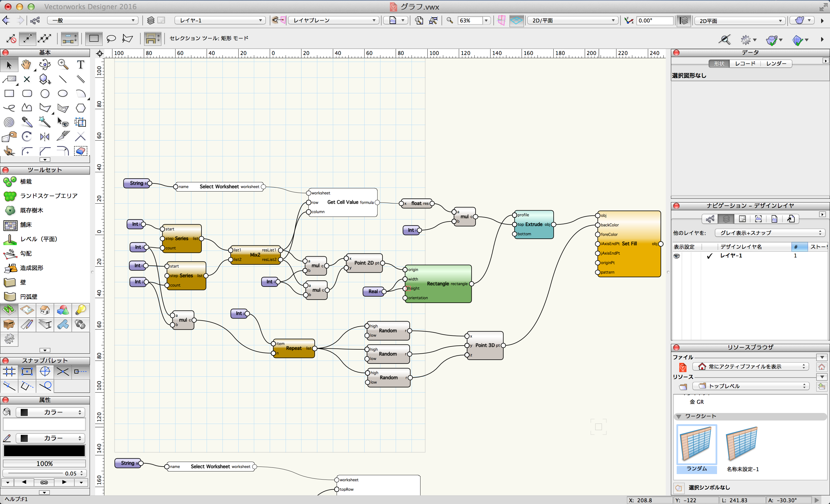Toggle Snap to Object in snap palette
This screenshot has height=504, width=830.
pos(27,372)
